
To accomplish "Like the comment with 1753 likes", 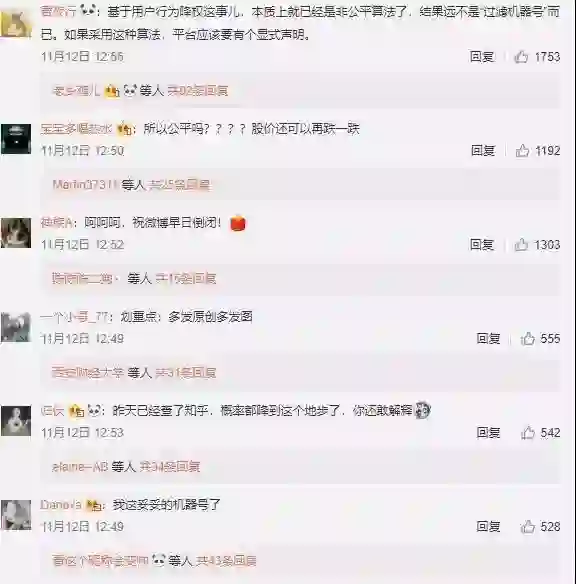I will click(x=521, y=57).
